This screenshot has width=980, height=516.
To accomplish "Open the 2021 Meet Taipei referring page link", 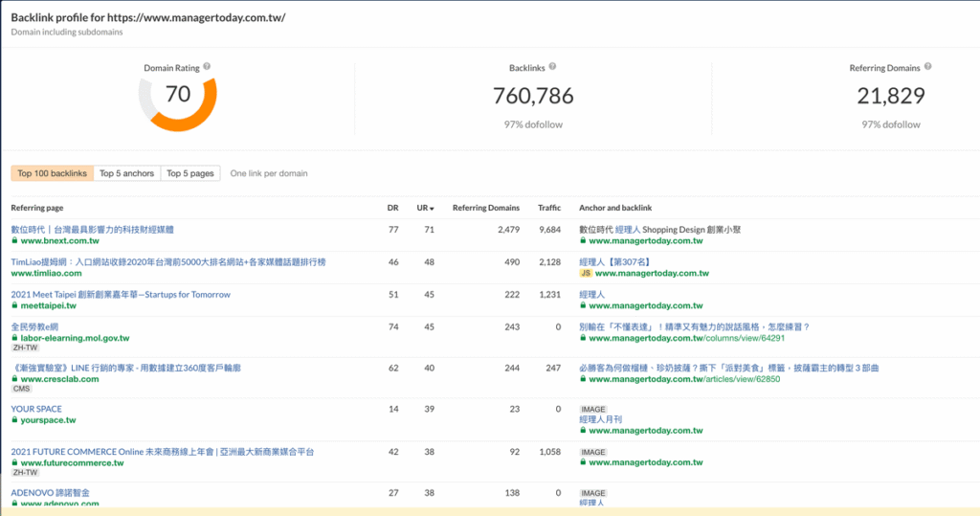I will click(121, 295).
